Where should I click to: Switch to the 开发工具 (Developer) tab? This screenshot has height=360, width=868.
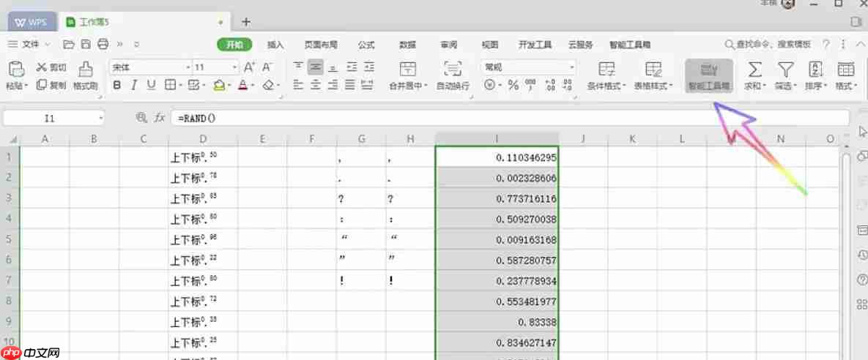click(535, 45)
